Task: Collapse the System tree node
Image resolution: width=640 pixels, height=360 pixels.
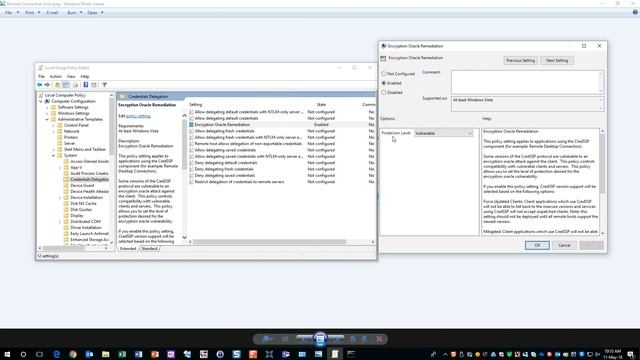Action: tap(53, 156)
